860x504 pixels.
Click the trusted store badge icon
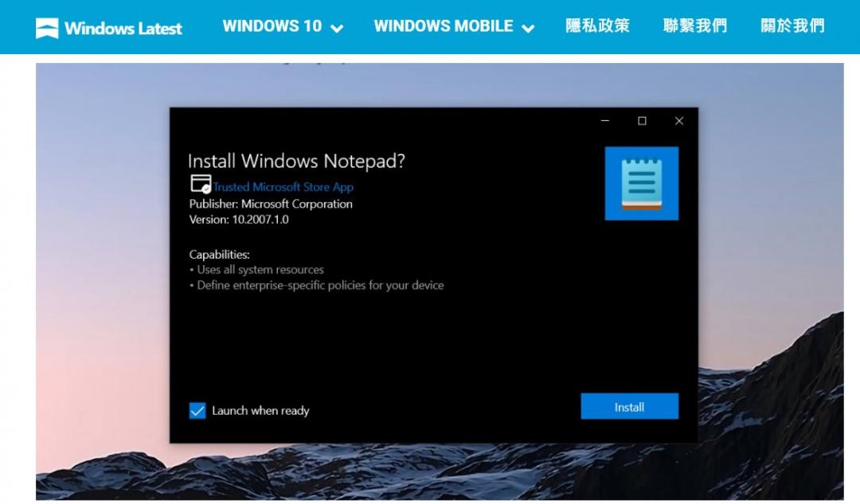pos(200,185)
